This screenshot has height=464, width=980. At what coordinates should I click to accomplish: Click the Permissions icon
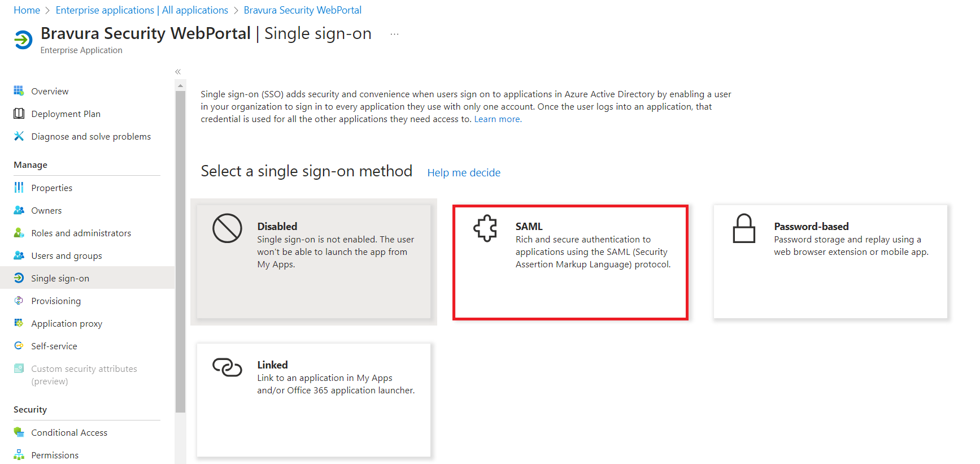coord(19,454)
